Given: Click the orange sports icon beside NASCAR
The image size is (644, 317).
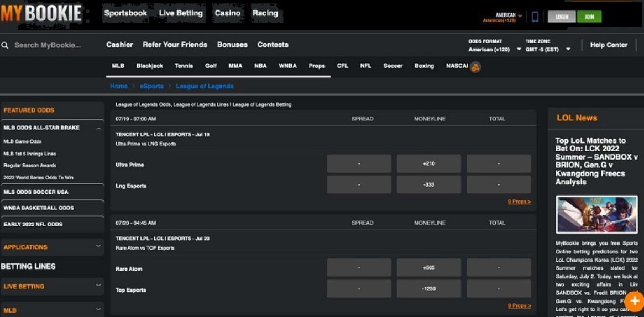Looking at the screenshot, I should 475,67.
